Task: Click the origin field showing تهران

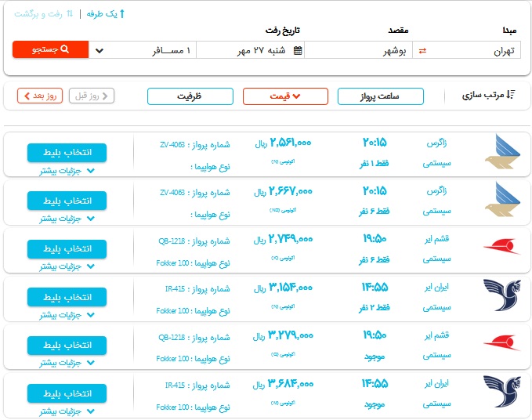Action: (466, 51)
